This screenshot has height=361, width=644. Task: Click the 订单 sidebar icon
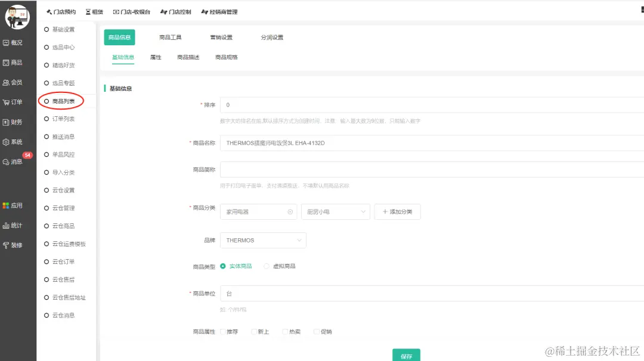pos(18,102)
